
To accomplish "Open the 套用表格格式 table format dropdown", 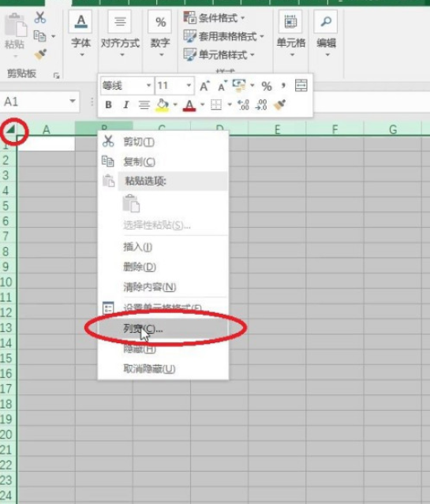I will [x=223, y=36].
